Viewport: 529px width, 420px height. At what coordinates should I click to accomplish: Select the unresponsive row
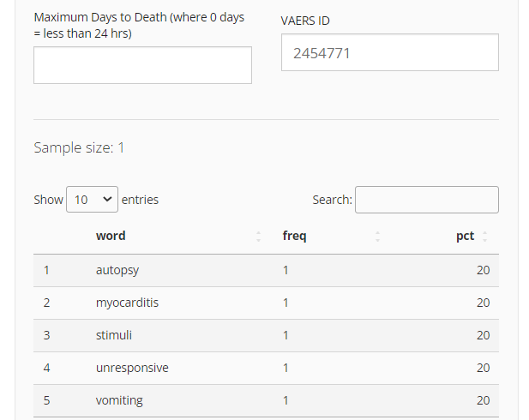coord(266,368)
